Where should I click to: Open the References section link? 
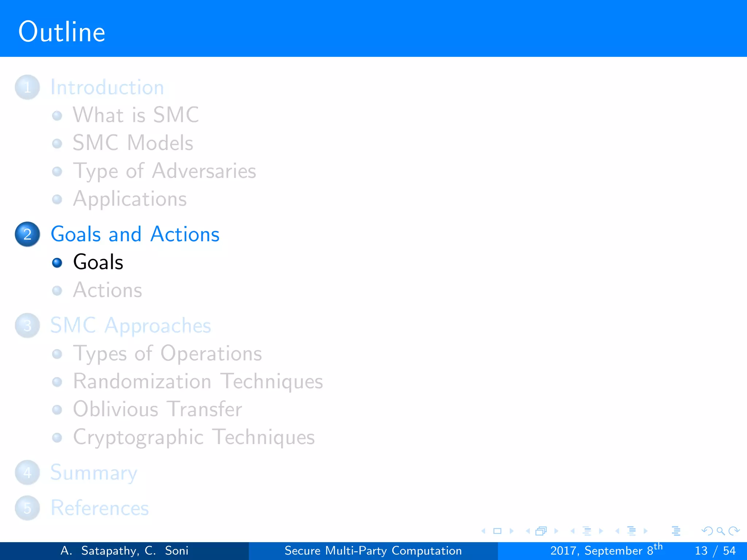click(100, 508)
